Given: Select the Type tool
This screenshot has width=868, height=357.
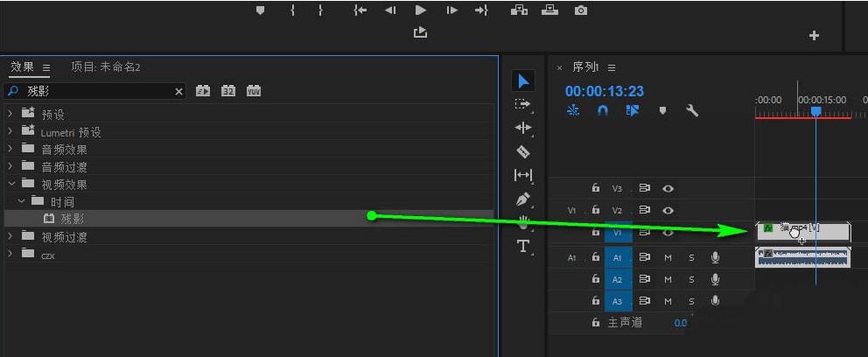Looking at the screenshot, I should pyautogui.click(x=522, y=246).
